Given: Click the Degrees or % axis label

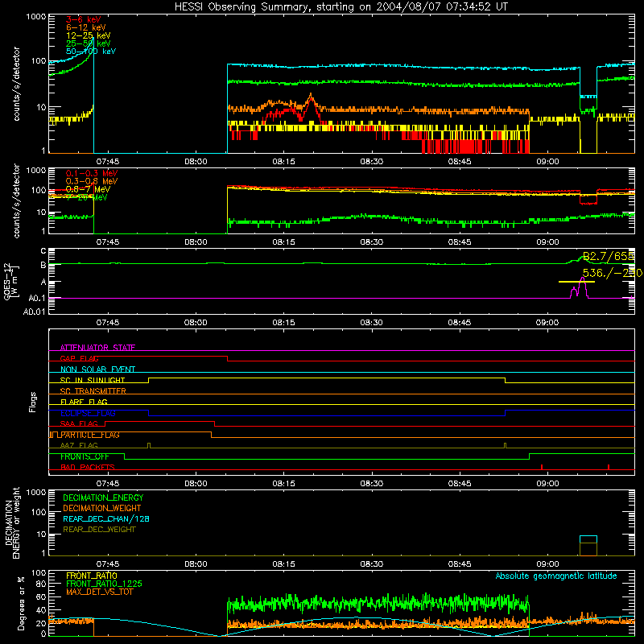Looking at the screenshot, I should click(x=21, y=603).
